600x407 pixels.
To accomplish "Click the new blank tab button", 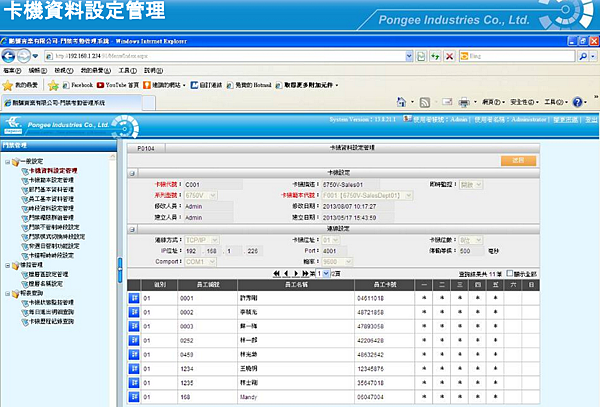I will coord(148,103).
